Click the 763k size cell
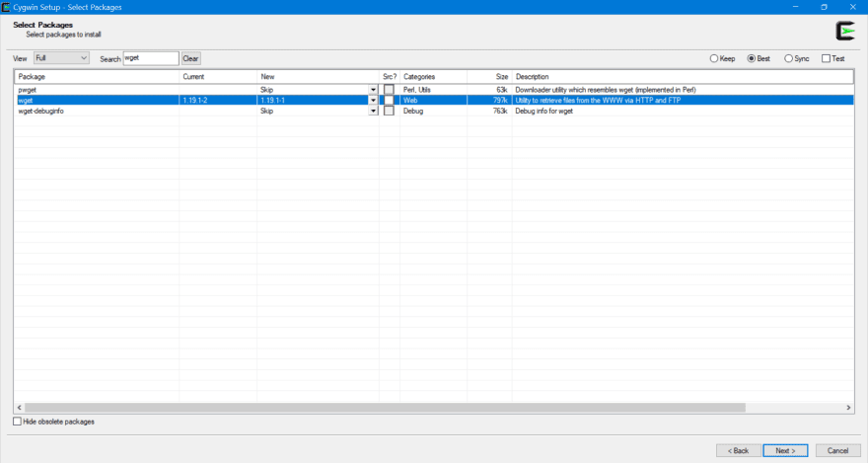The width and height of the screenshot is (868, 463). (500, 111)
